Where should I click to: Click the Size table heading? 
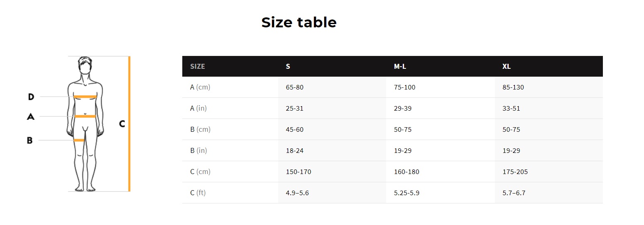299,22
